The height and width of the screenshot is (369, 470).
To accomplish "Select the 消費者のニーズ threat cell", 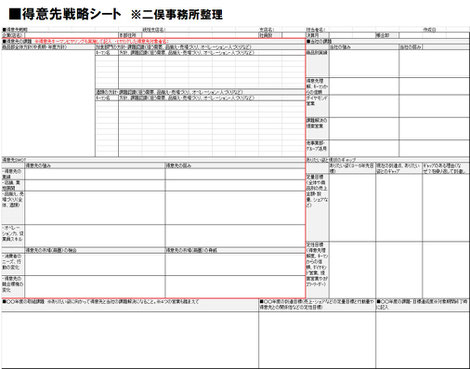I will pos(235,264).
